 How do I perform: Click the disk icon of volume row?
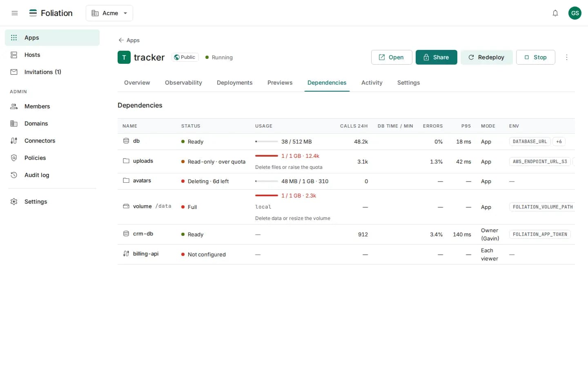pos(126,206)
